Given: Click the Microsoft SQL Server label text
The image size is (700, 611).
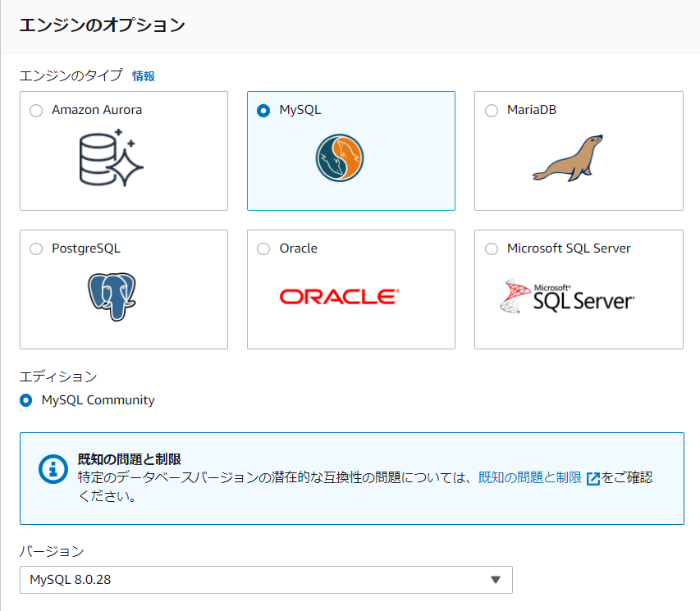Looking at the screenshot, I should 569,249.
